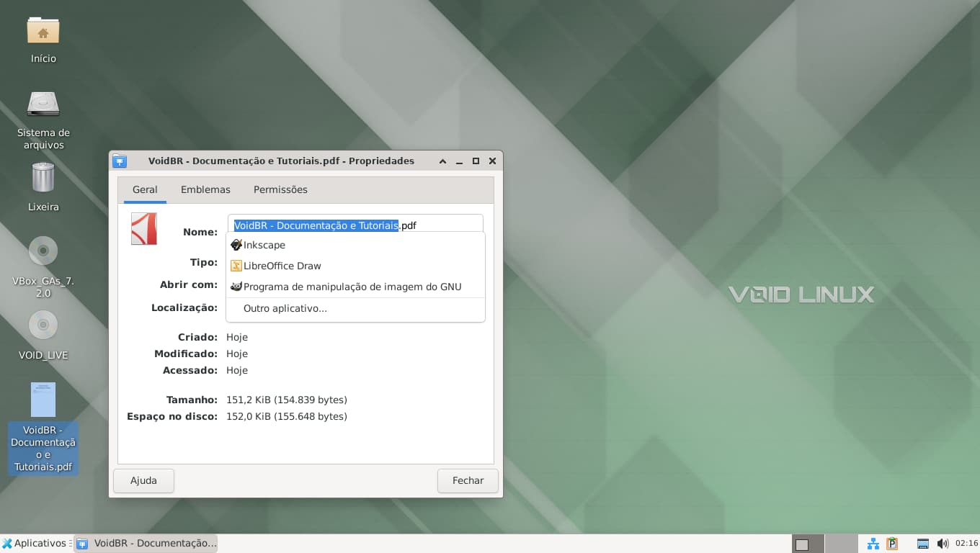Click the network connection tray icon
Screen dimensions: 980x553
coord(873,544)
